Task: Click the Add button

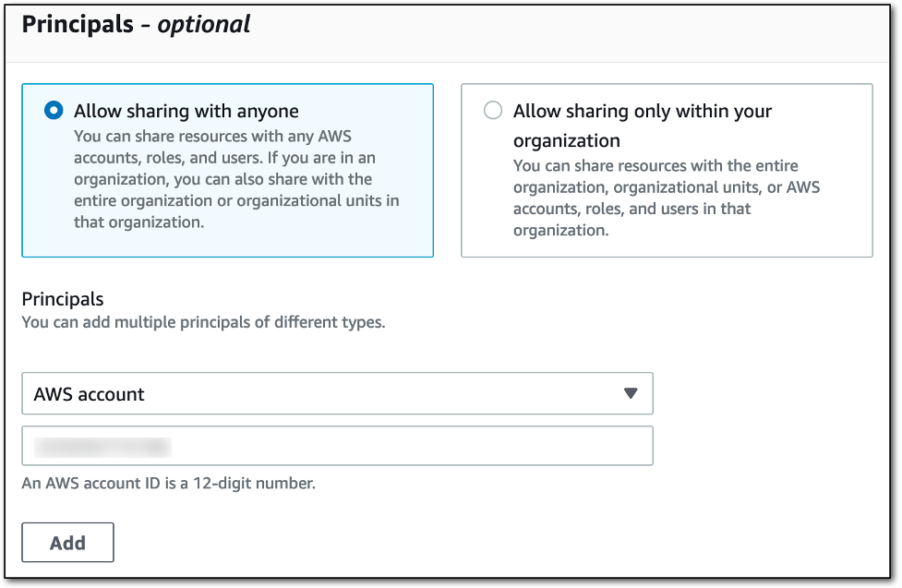Action: pos(67,542)
